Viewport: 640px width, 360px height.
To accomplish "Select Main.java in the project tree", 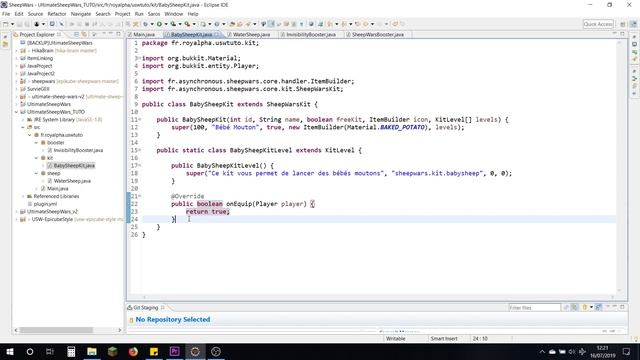I will [58, 189].
